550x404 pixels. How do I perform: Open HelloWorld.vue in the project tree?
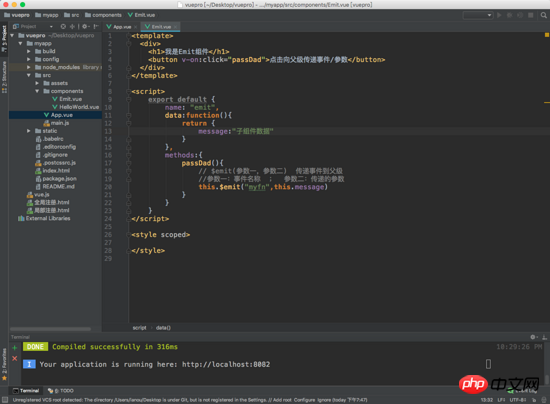pos(75,107)
